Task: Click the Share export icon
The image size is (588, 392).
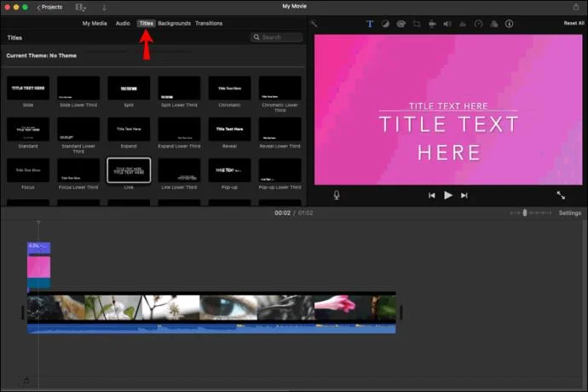Action: click(575, 7)
